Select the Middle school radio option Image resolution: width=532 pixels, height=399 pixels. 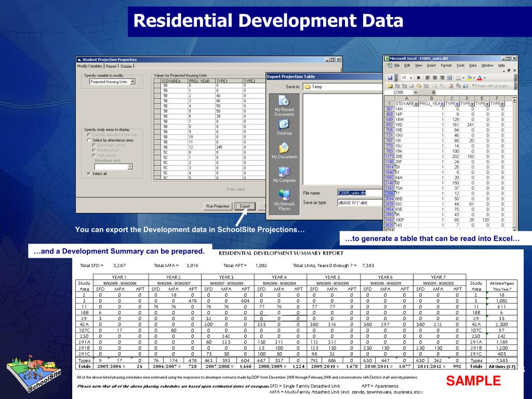pos(94,150)
